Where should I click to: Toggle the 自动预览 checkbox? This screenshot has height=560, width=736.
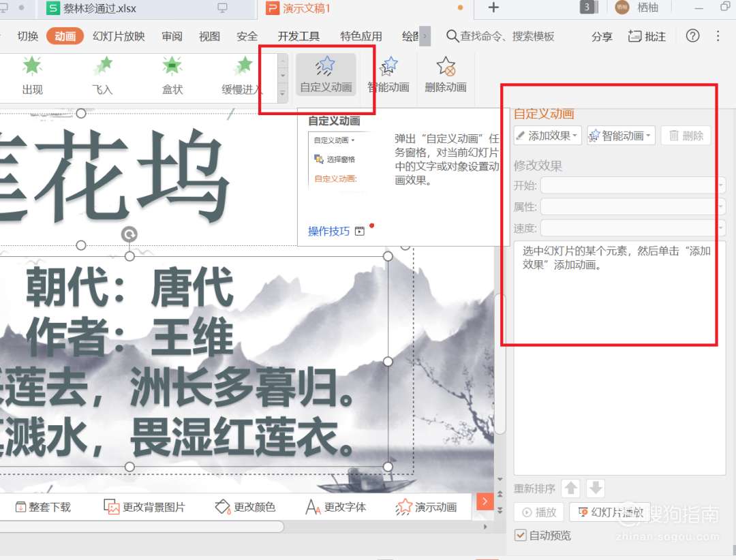pos(521,535)
